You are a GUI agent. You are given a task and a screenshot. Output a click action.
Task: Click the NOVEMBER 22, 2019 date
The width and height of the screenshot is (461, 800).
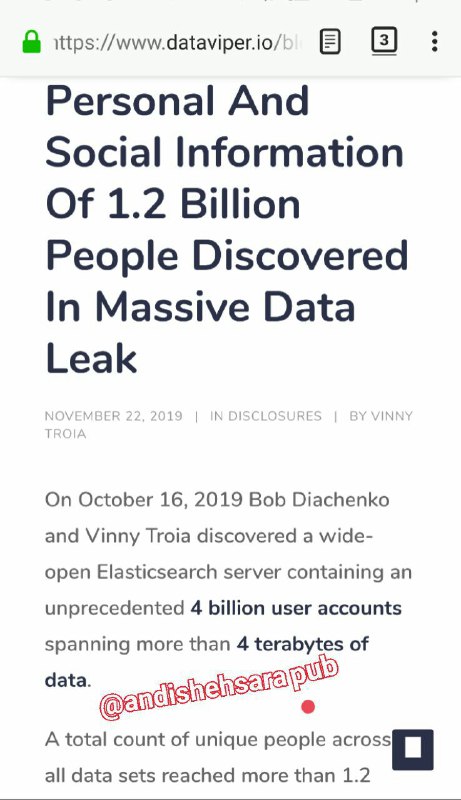[114, 416]
